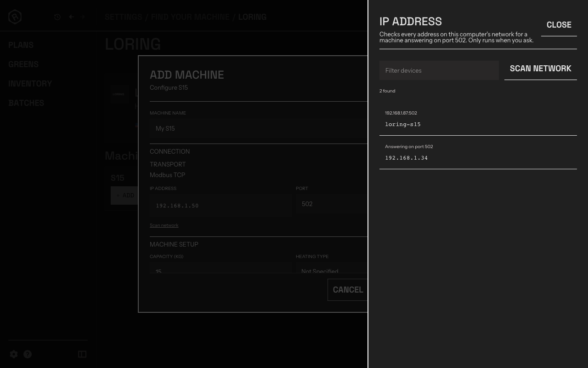588x368 pixels.
Task: Open Batches in the sidebar
Action: [26, 103]
